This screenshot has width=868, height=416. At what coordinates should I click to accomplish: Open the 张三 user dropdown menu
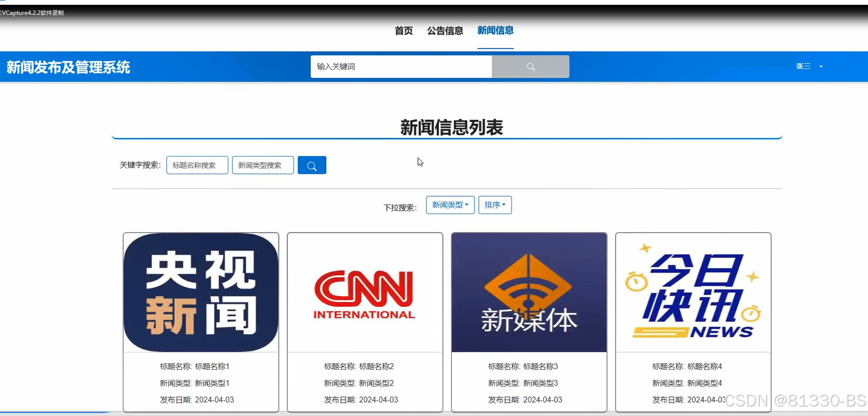(809, 67)
